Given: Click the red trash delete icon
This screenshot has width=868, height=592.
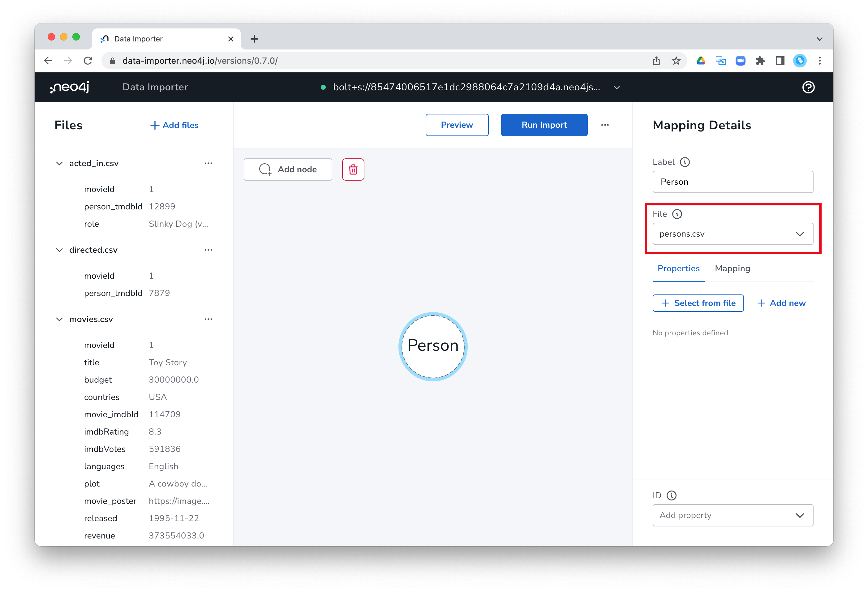Looking at the screenshot, I should pos(353,169).
